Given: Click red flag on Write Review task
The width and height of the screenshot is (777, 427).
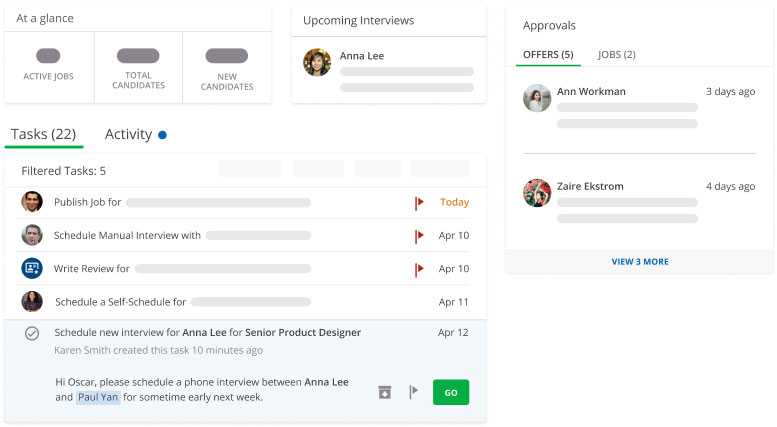Looking at the screenshot, I should pyautogui.click(x=419, y=269).
